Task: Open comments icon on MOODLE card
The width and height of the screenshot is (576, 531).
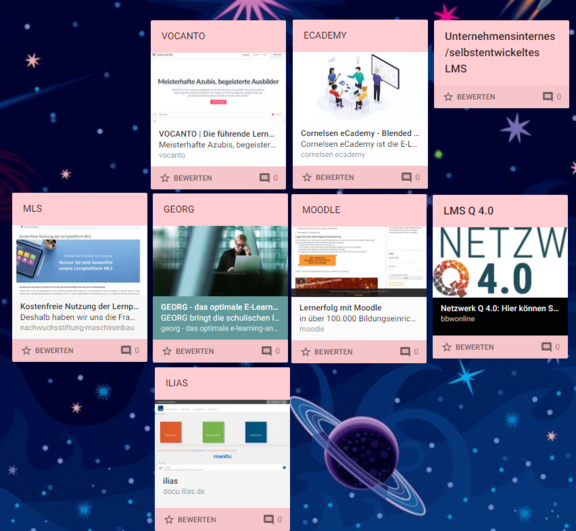Action: 405,351
